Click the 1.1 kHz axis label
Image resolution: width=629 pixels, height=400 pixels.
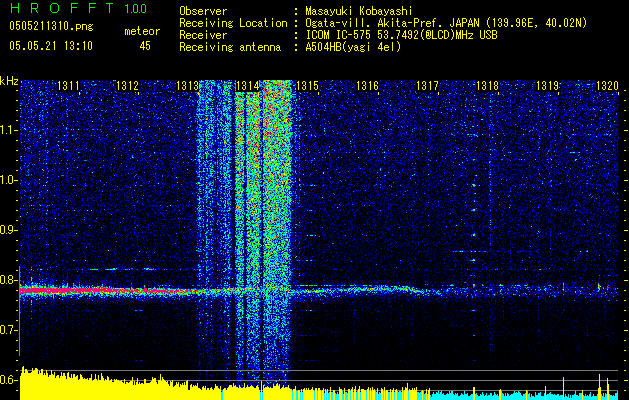8,130
